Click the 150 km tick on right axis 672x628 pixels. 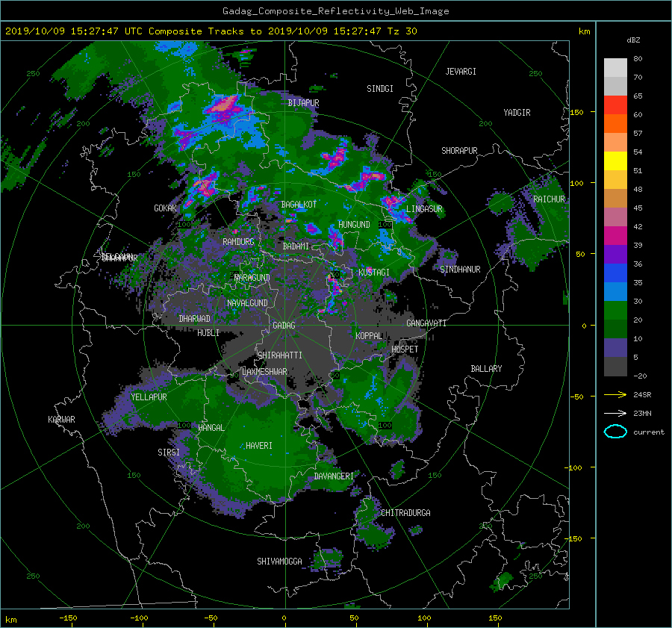point(577,112)
